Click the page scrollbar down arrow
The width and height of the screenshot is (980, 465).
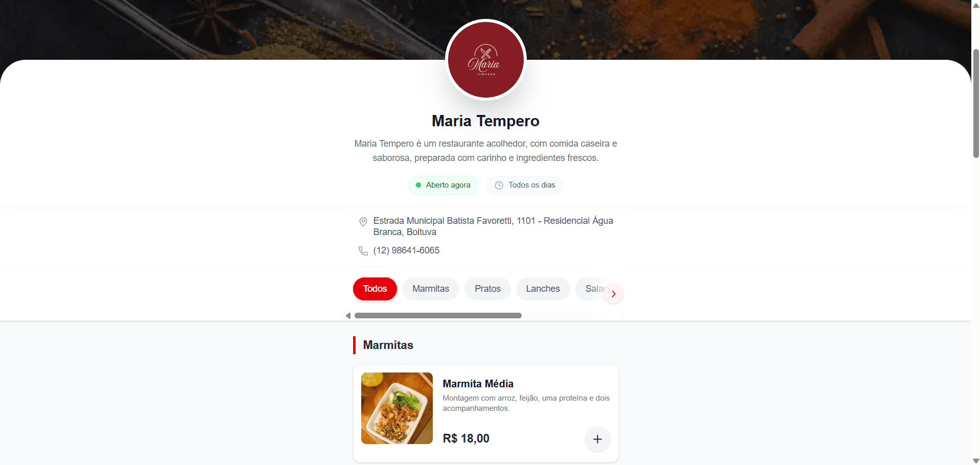coord(976,461)
